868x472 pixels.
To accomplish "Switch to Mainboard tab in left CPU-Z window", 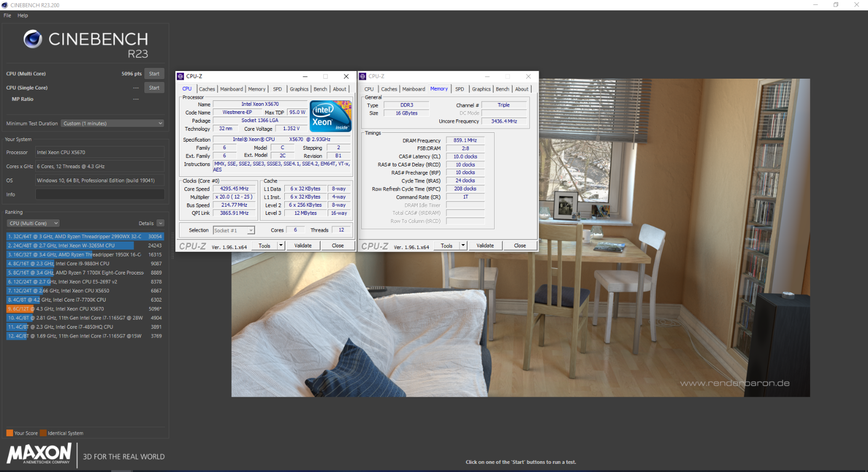I will [232, 89].
